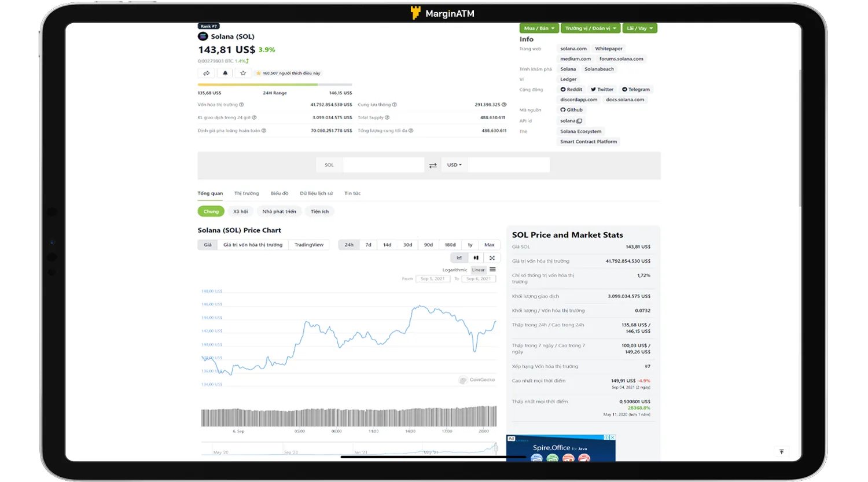Click the bell price alert icon
The height and width of the screenshot is (482, 868).
pos(225,73)
